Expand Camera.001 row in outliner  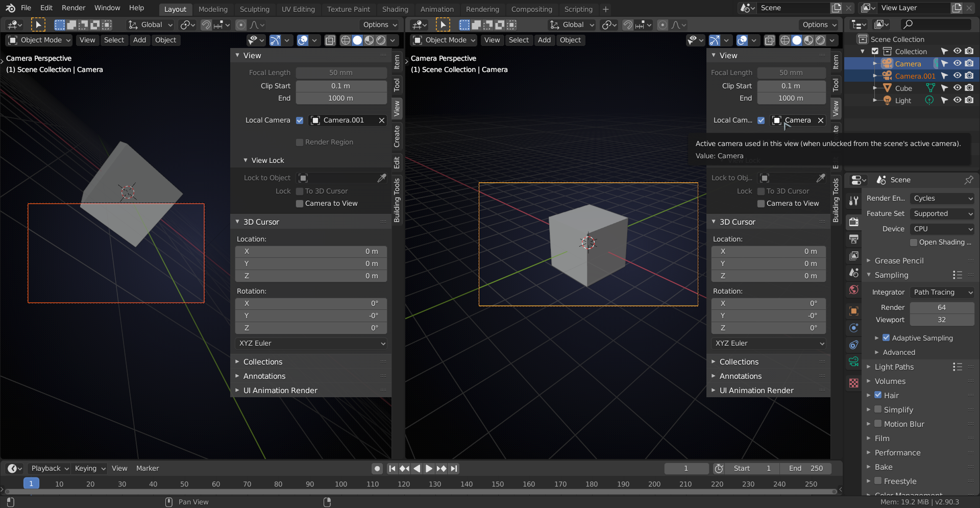875,76
